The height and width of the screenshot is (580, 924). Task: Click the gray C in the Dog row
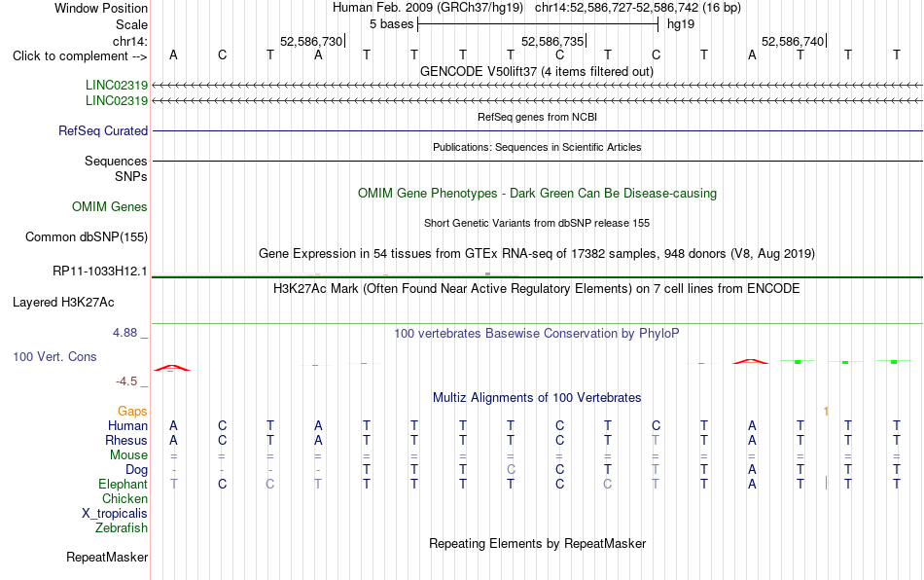pos(511,470)
